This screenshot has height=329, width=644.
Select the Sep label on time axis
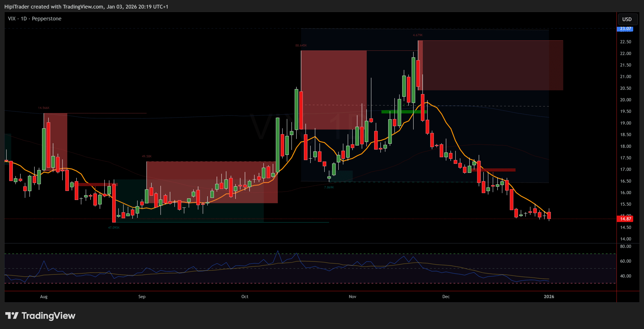[142, 297]
